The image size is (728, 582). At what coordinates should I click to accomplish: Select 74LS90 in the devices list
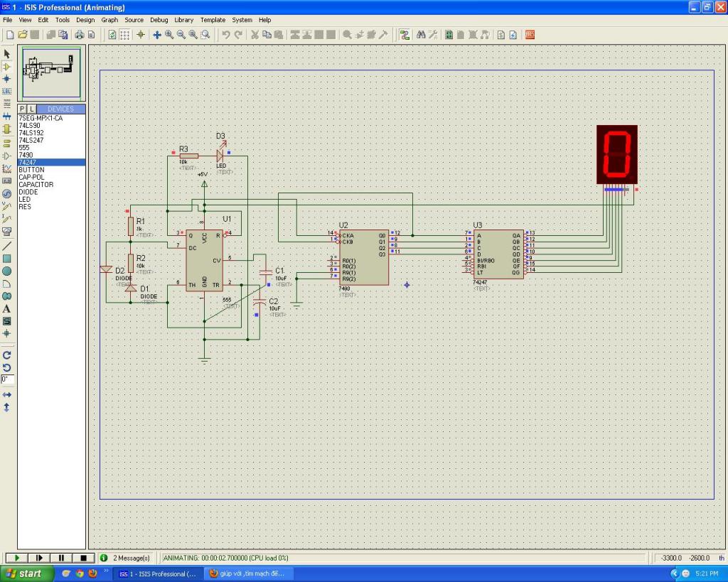tap(31, 125)
